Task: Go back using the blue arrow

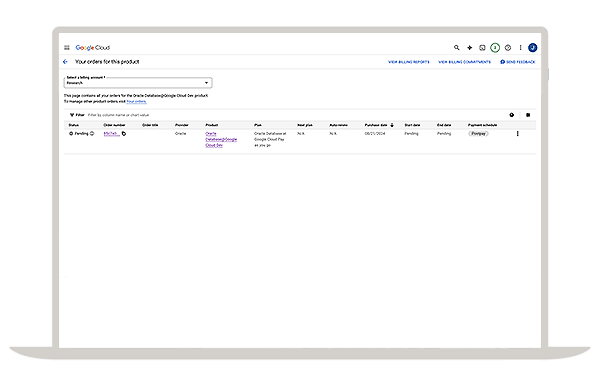Action: 65,61
